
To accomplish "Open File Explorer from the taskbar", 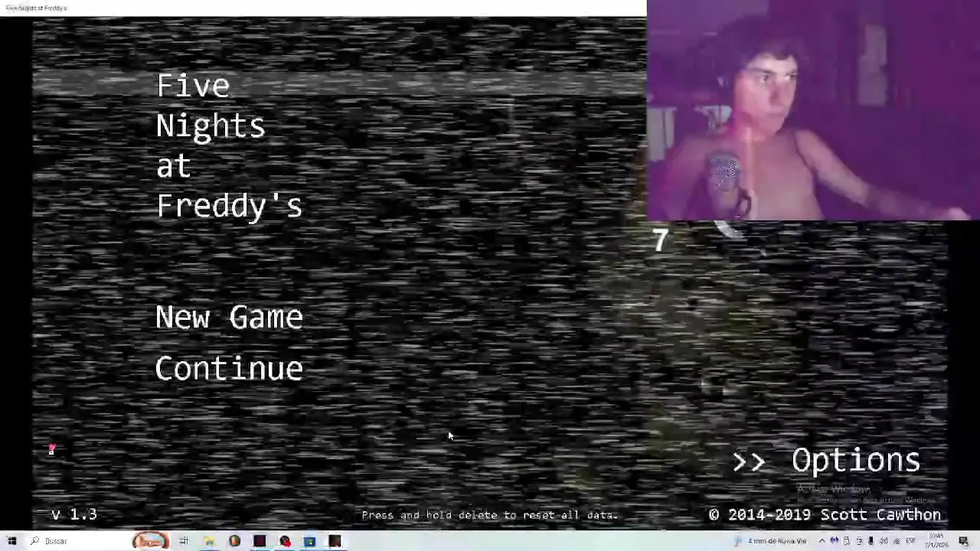I will click(x=209, y=541).
